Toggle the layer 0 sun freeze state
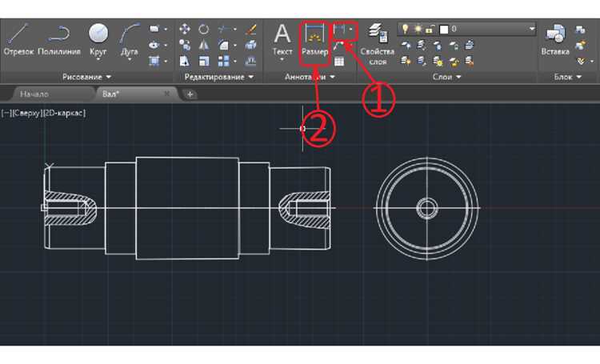 (x=418, y=29)
